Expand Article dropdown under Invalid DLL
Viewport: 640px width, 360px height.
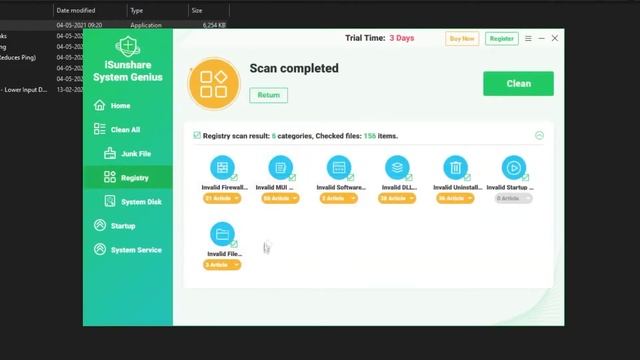tap(397, 198)
